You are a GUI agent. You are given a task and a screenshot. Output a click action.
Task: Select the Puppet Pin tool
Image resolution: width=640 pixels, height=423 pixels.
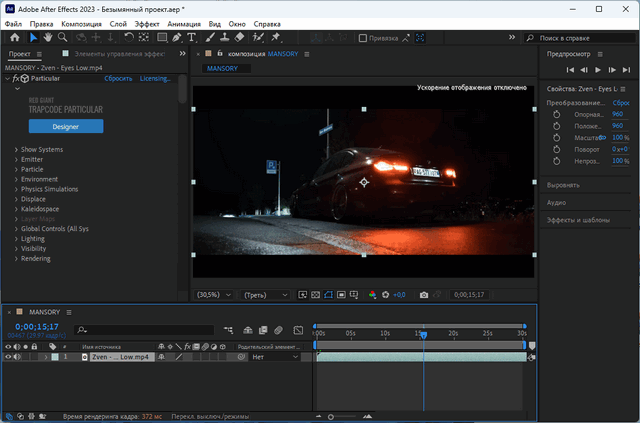[x=273, y=37]
